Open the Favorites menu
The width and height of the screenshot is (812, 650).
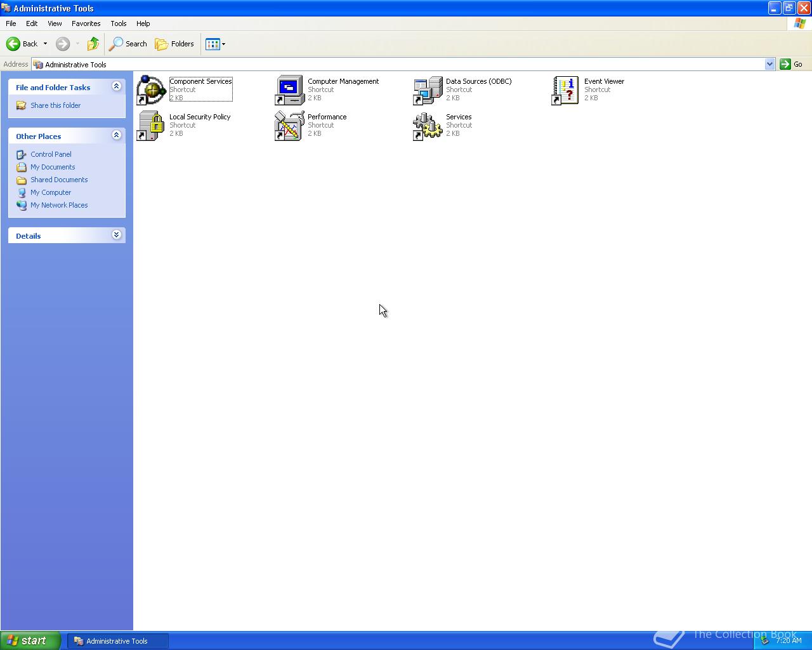pos(86,23)
